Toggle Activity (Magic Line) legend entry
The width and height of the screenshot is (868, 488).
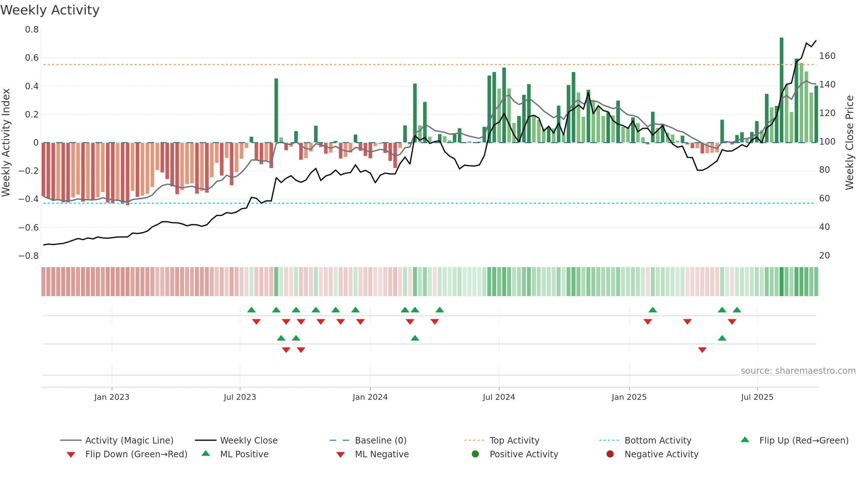coord(117,440)
